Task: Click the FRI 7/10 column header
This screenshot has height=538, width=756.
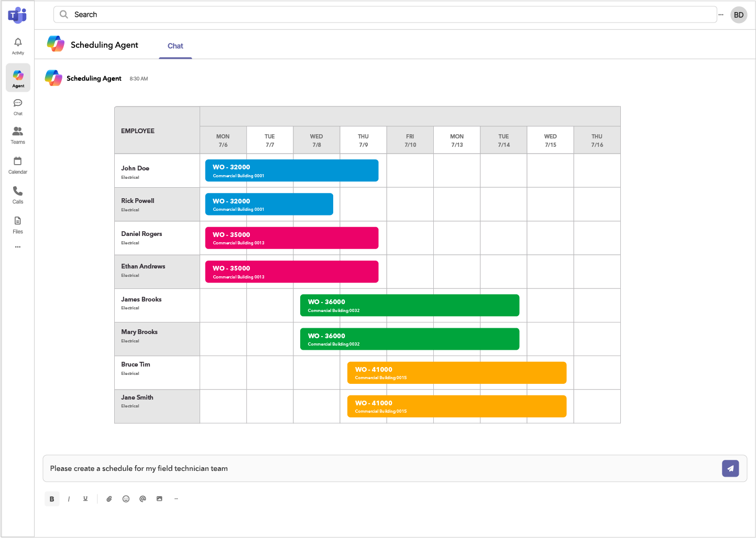Action: [x=410, y=141]
